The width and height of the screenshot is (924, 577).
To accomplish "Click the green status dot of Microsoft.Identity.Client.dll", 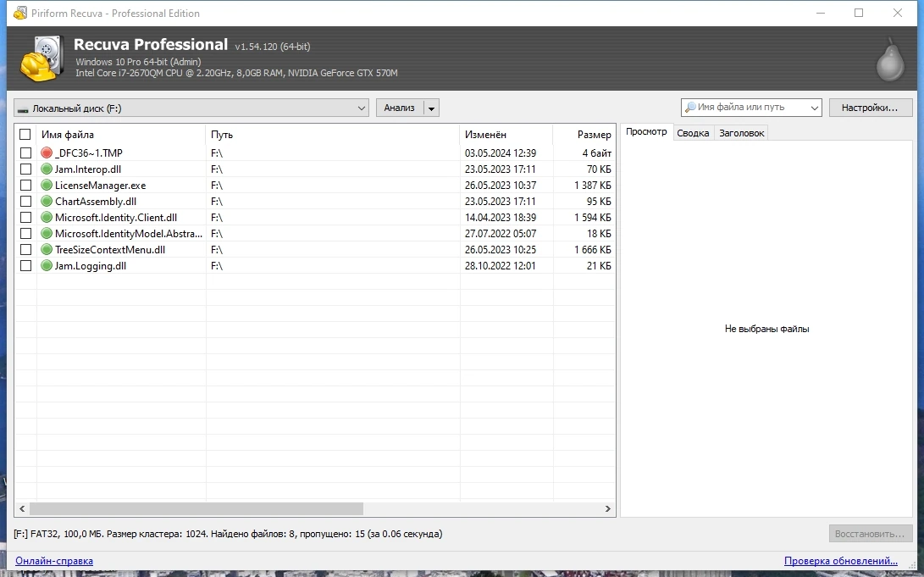I will point(47,218).
